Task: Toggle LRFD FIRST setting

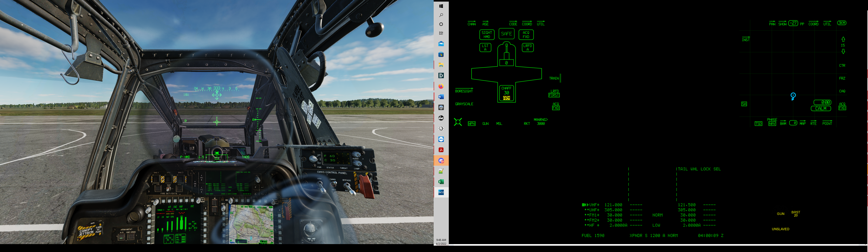Action: tap(554, 93)
